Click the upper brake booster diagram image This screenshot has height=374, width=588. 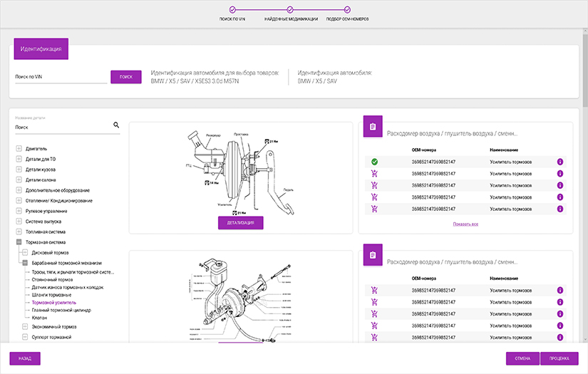point(240,172)
